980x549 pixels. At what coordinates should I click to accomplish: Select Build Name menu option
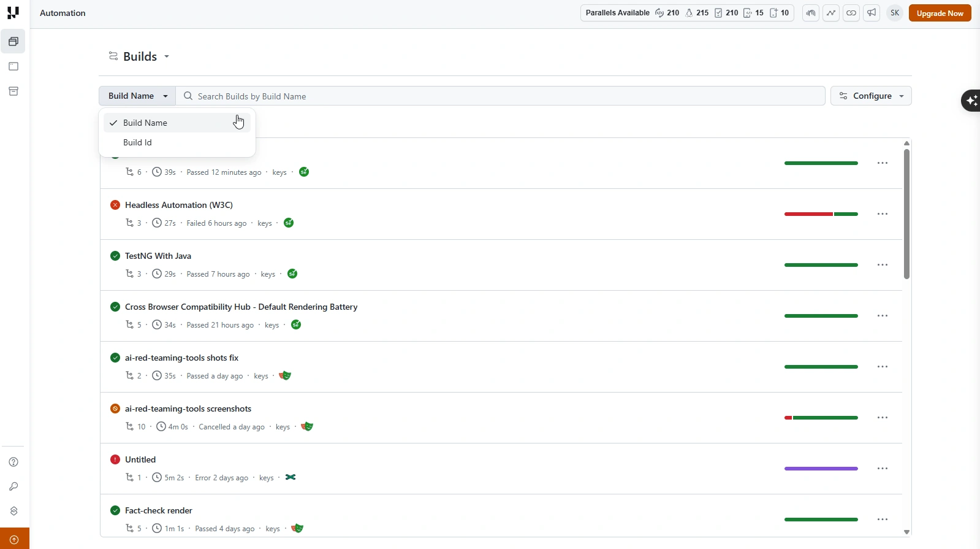[177, 123]
